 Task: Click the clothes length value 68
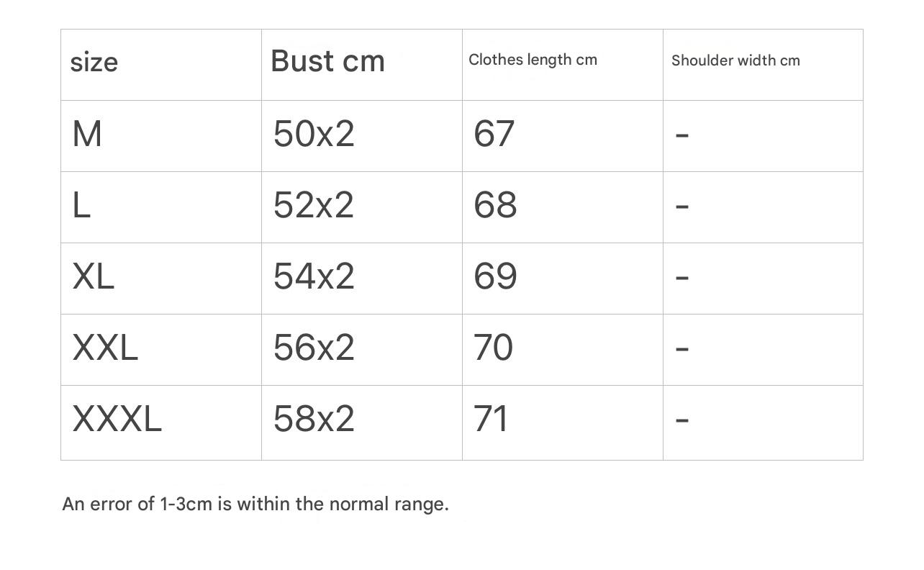click(x=495, y=206)
